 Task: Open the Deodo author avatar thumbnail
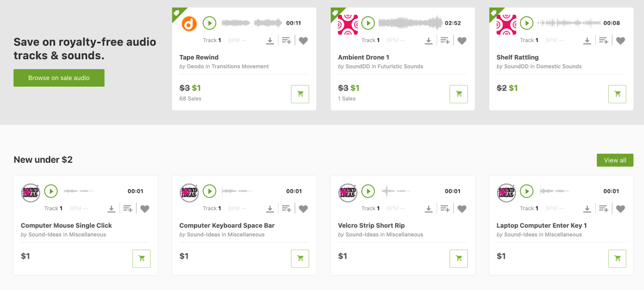click(x=189, y=24)
